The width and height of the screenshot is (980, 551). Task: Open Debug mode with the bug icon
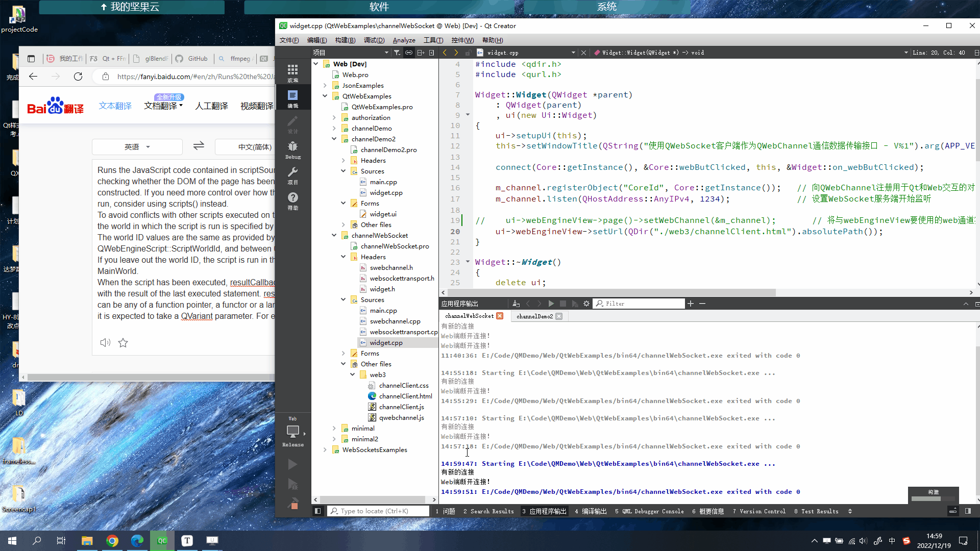292,149
